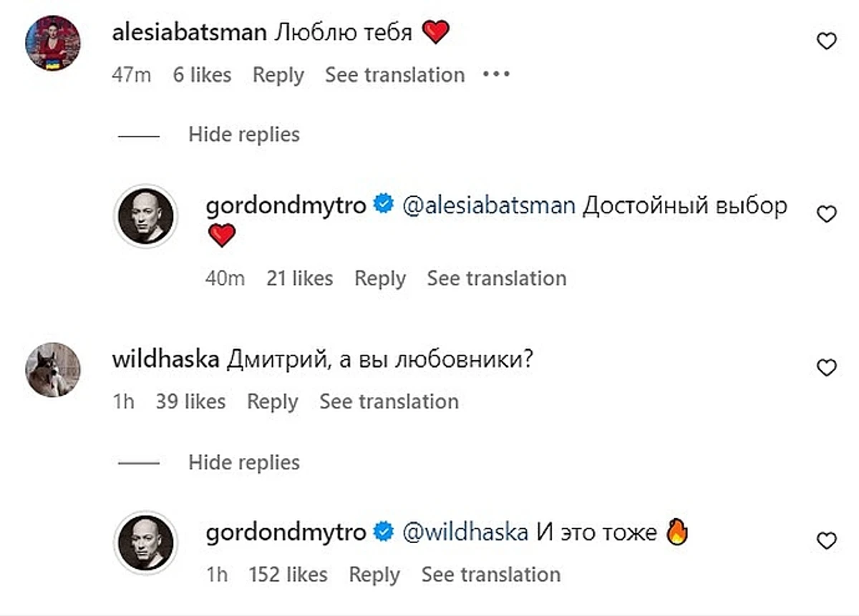The height and width of the screenshot is (616, 859).
Task: Like alesiabatsman's comment with the heart
Action: point(827,41)
